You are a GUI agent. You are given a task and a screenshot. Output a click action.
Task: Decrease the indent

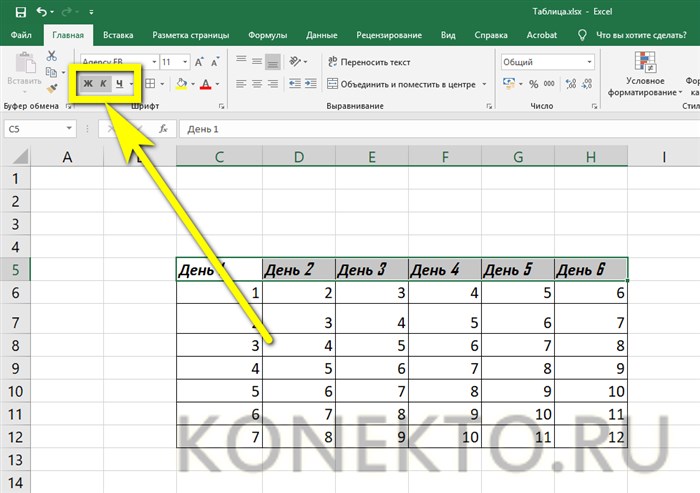[x=295, y=84]
